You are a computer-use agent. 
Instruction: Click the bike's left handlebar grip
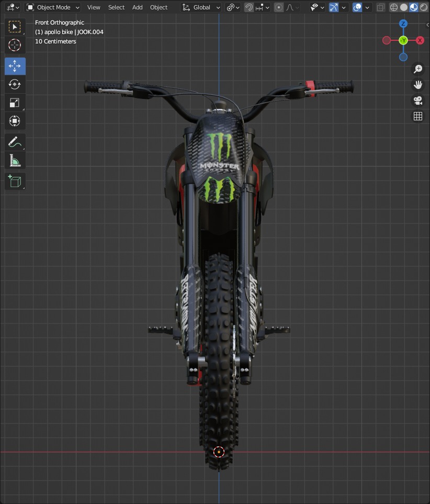(334, 86)
